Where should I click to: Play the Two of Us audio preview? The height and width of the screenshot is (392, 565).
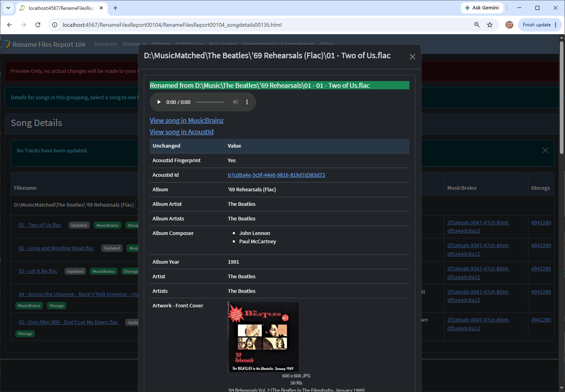[x=159, y=102]
